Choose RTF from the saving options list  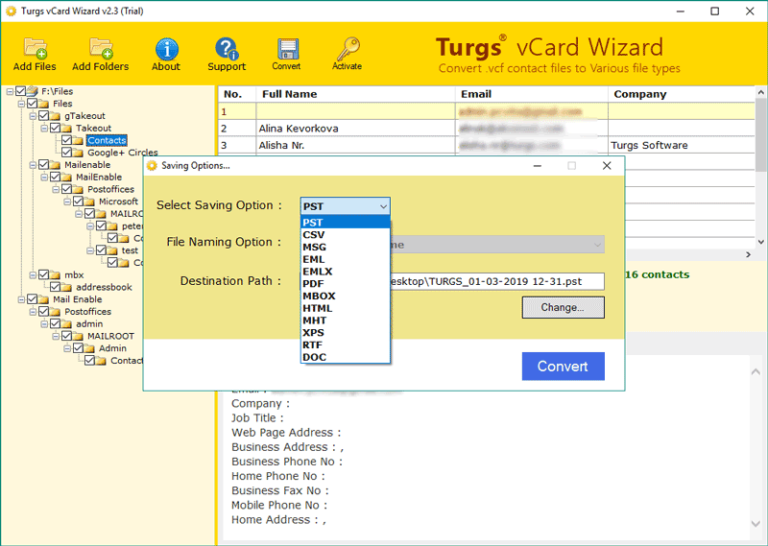[345, 345]
